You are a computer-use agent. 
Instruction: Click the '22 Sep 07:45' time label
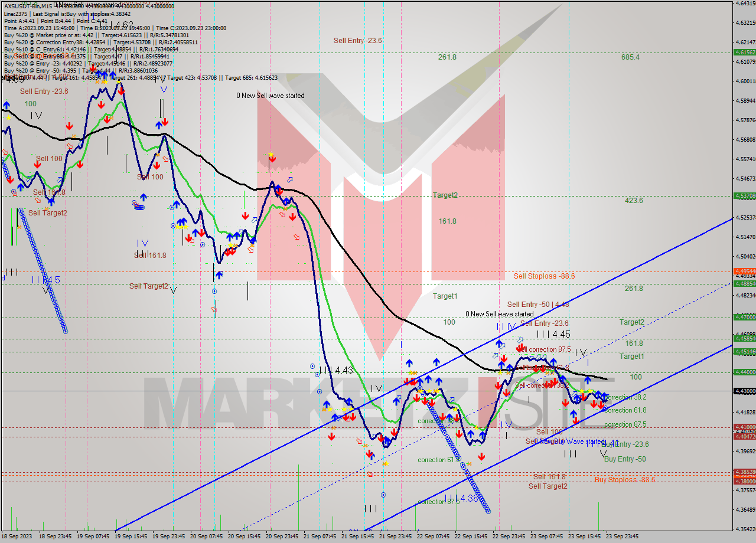[434, 537]
